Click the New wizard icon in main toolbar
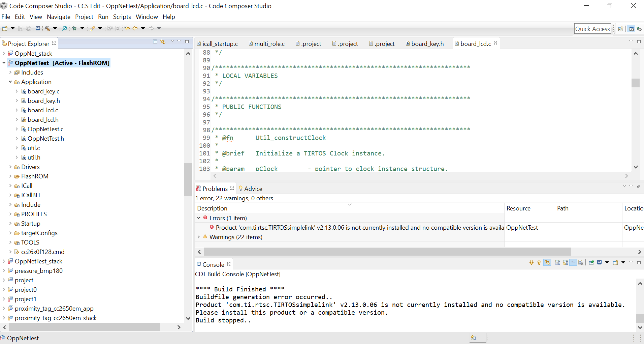 [x=5, y=28]
